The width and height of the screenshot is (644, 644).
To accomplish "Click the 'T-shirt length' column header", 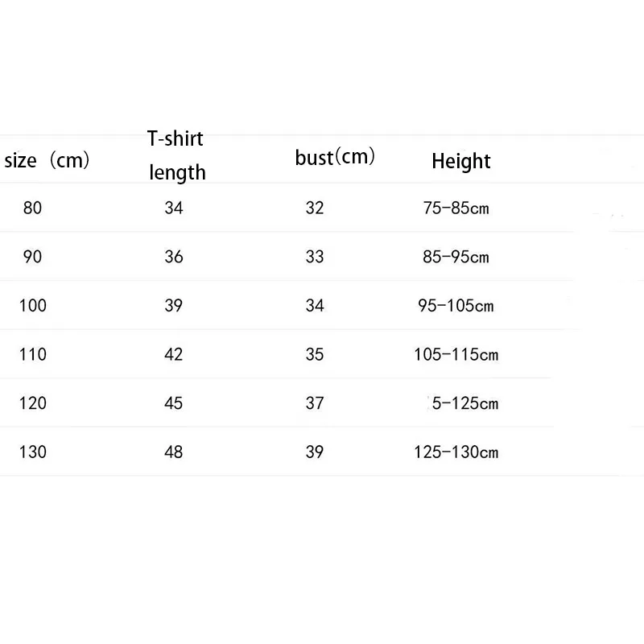I will pos(176,155).
